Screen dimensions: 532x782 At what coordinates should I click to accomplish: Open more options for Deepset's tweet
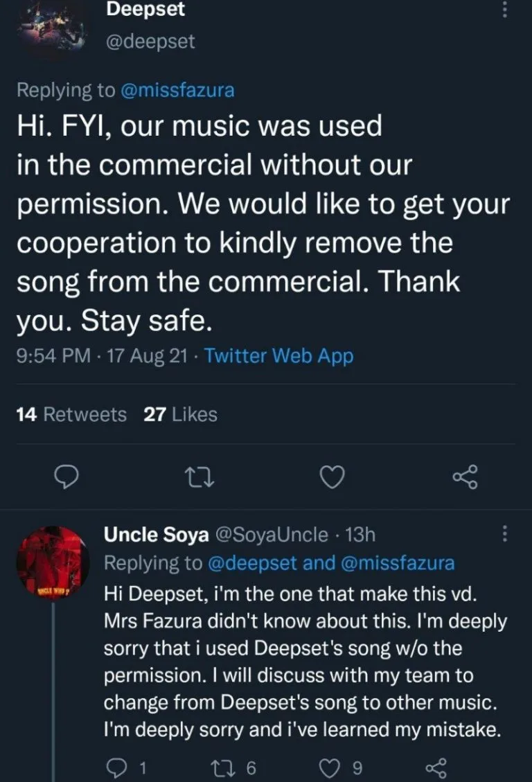505,10
